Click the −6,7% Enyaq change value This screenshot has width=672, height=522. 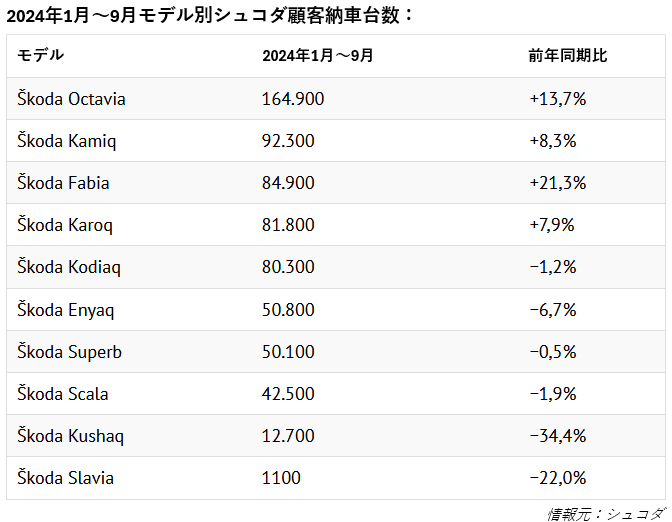(x=553, y=310)
